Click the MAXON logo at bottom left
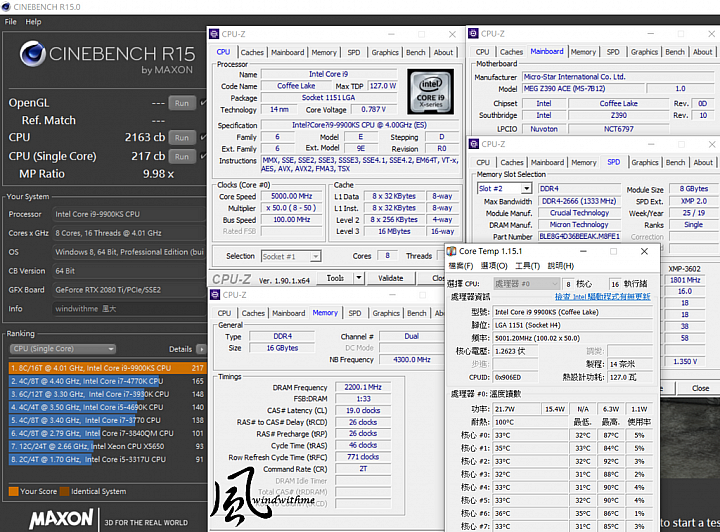720x532 pixels. point(61,519)
